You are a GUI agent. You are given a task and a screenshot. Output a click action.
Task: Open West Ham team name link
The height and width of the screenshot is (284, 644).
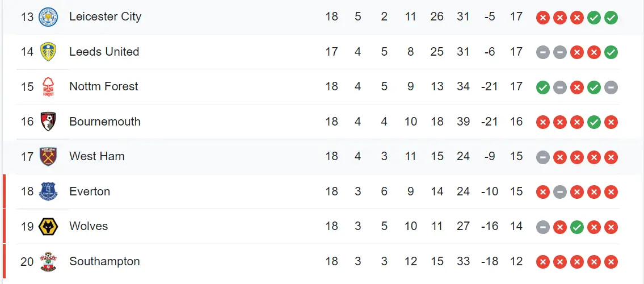click(96, 156)
